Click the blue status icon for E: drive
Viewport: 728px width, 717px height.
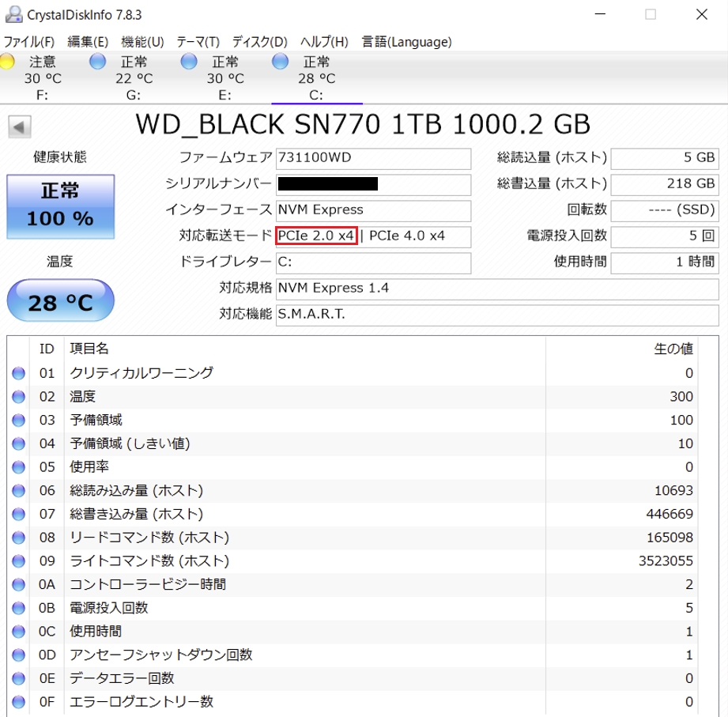[x=189, y=62]
